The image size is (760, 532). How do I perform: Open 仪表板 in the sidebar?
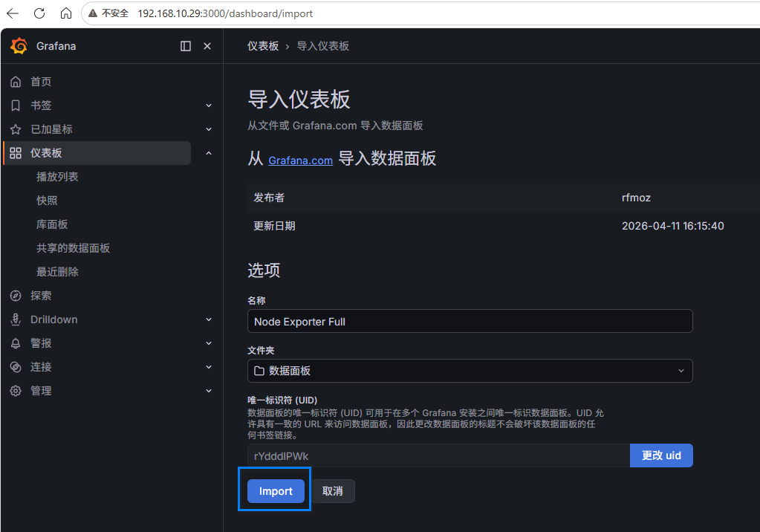[46, 153]
